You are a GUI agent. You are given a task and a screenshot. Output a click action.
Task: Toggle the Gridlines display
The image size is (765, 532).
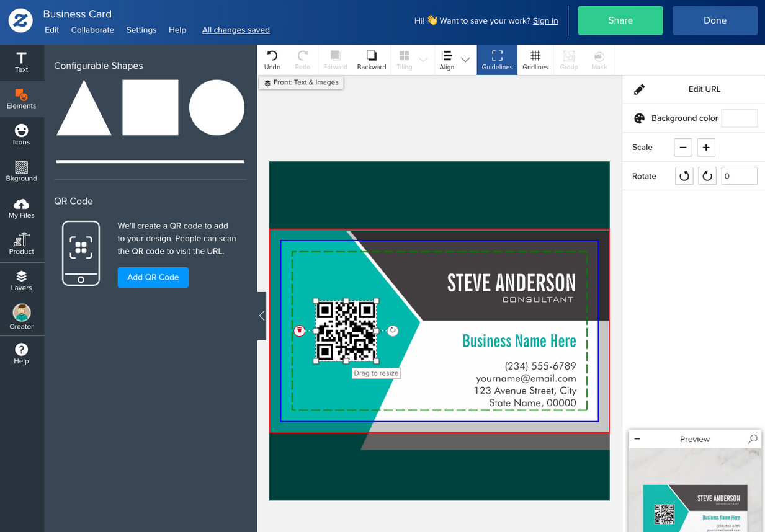click(535, 60)
